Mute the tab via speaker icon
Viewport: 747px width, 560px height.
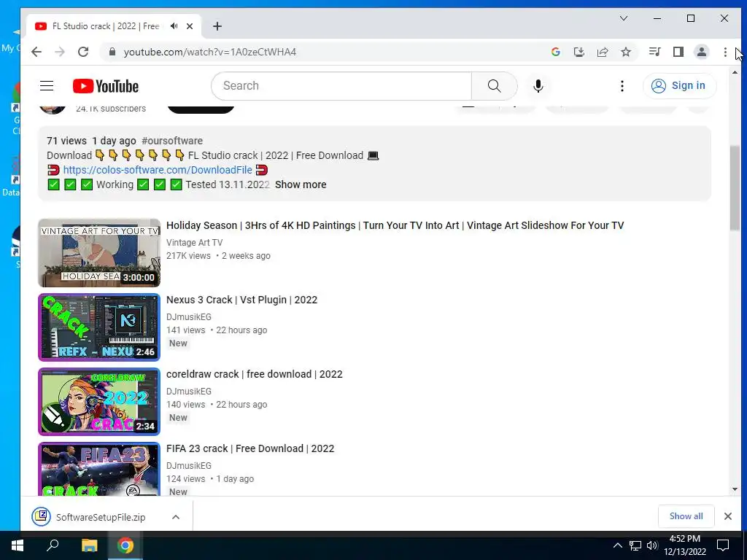[174, 26]
